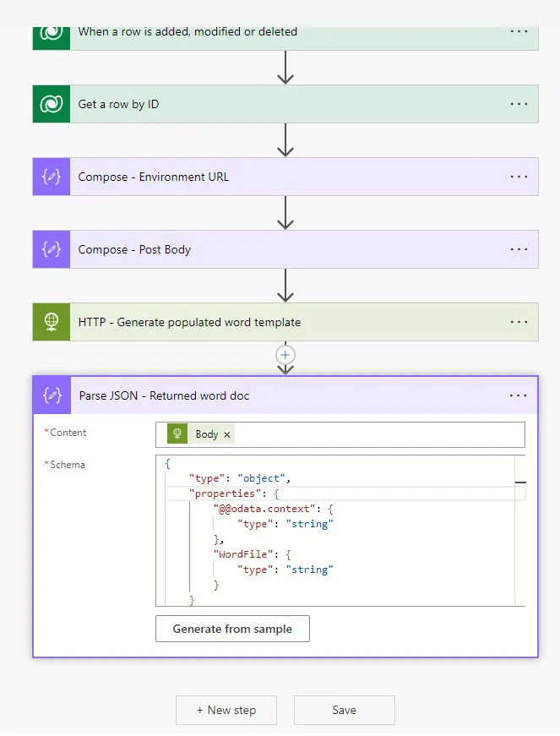Click the Compose icon on Compose - Post Body

[51, 249]
